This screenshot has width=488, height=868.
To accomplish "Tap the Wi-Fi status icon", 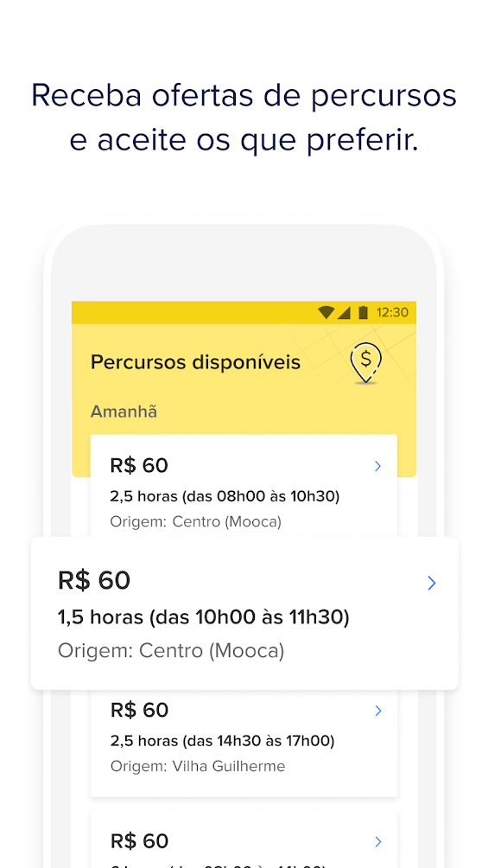I will [x=326, y=313].
